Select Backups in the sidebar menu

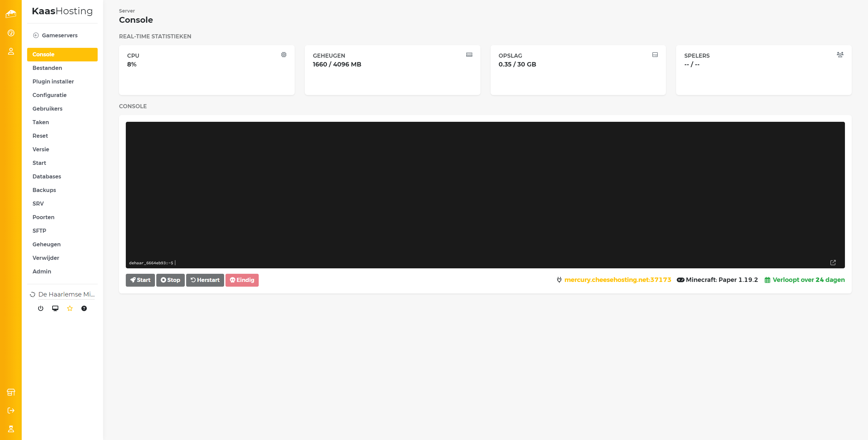tap(44, 190)
